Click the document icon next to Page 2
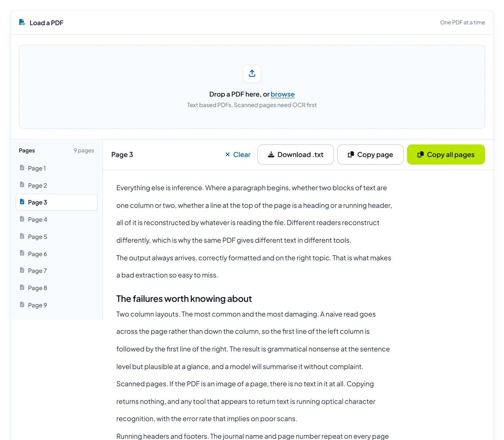The width and height of the screenshot is (504, 440). pos(22,185)
